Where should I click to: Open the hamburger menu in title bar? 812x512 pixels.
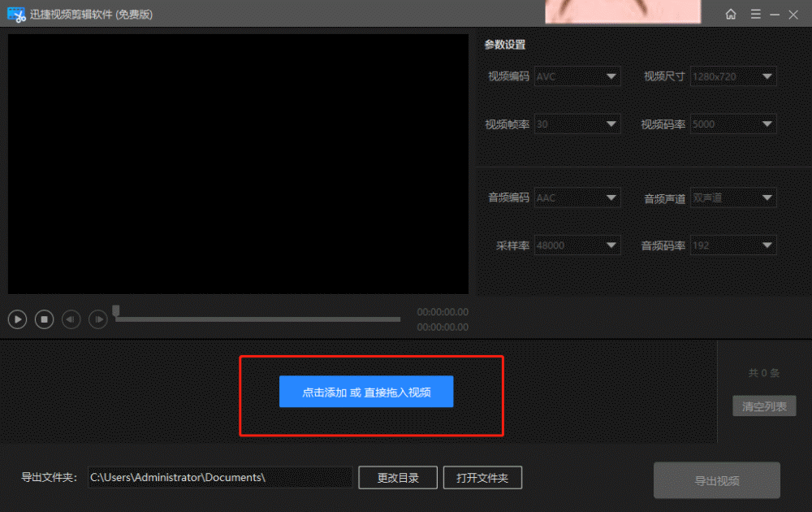tap(755, 14)
